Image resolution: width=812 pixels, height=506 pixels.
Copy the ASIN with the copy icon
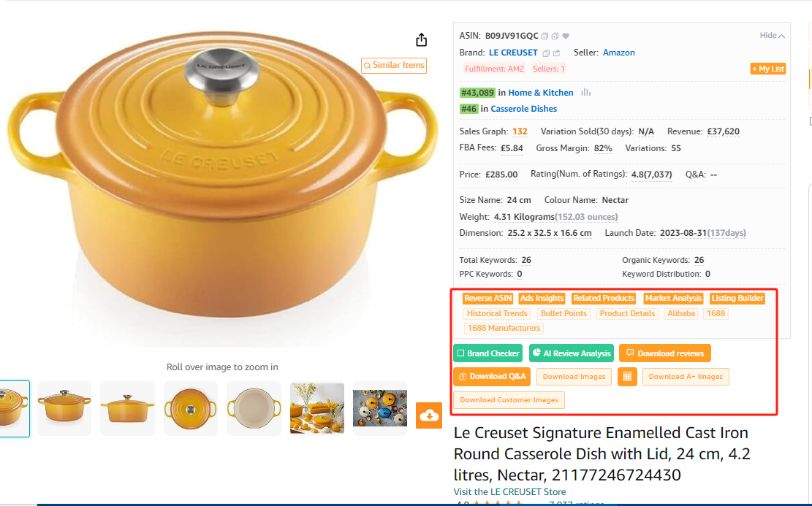(545, 37)
